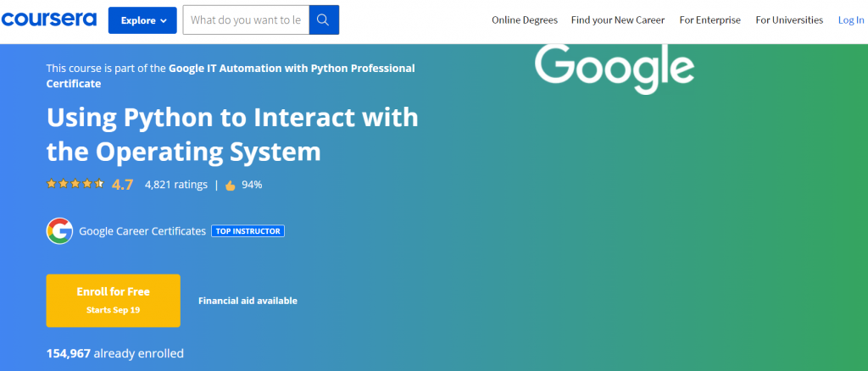Open Google IT Automation with Python certificate link
868x371 pixels.
click(231, 76)
